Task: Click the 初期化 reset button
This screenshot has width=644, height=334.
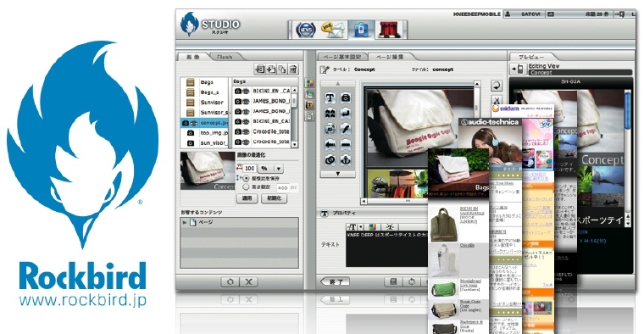Action: tap(275, 198)
